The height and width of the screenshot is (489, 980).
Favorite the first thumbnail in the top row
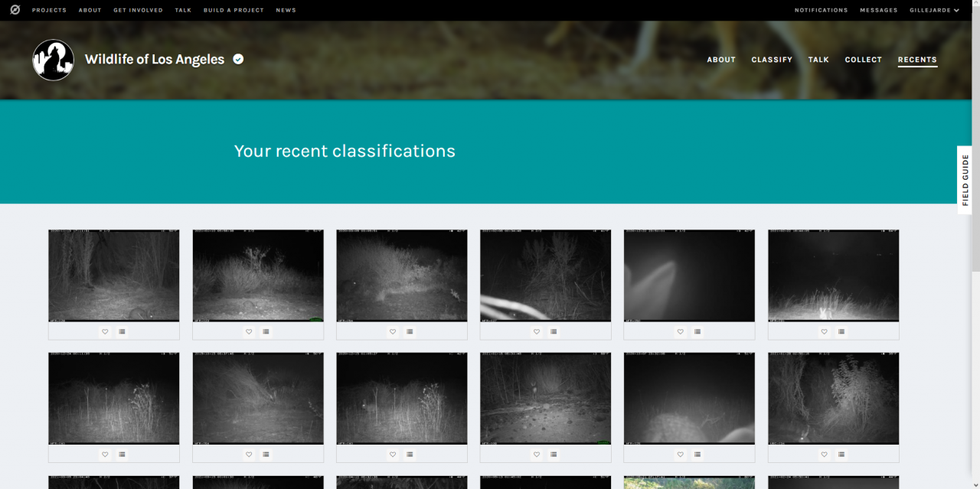coord(105,331)
